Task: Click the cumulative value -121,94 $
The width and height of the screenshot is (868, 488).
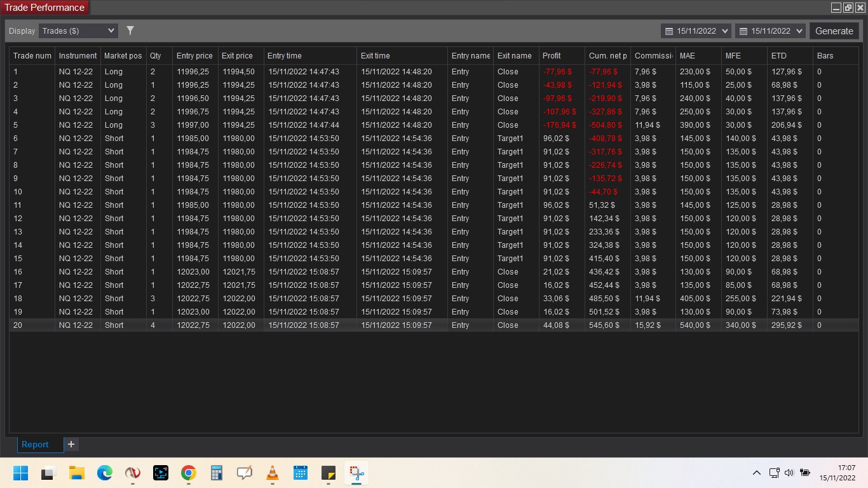Action: pyautogui.click(x=606, y=85)
